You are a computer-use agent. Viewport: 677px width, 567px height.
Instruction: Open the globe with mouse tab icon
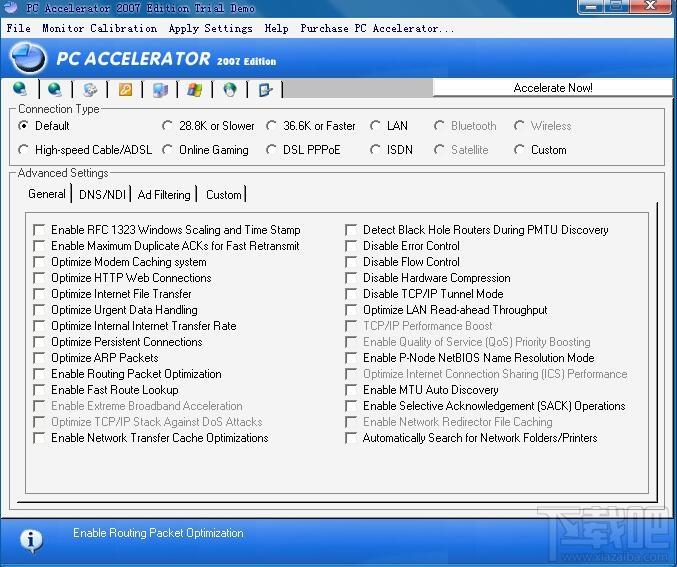pyautogui.click(x=230, y=89)
